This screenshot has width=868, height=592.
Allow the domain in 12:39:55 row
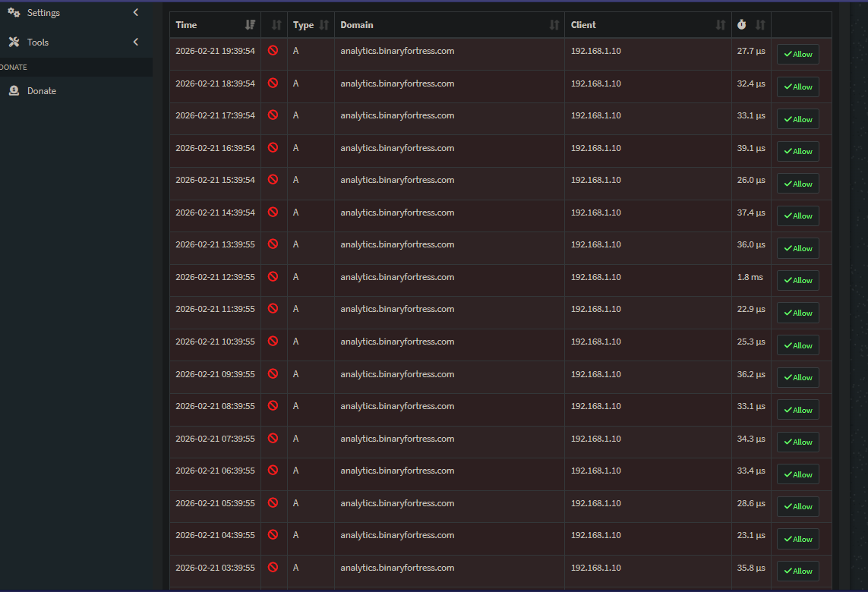pos(797,281)
